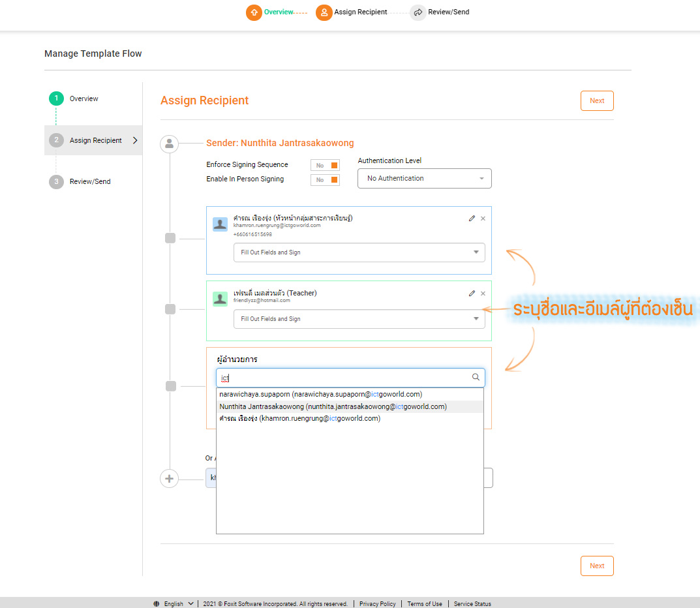Click the search magnifier icon in ผู้อำนวยการ field
This screenshot has height=608, width=700.
pyautogui.click(x=476, y=377)
